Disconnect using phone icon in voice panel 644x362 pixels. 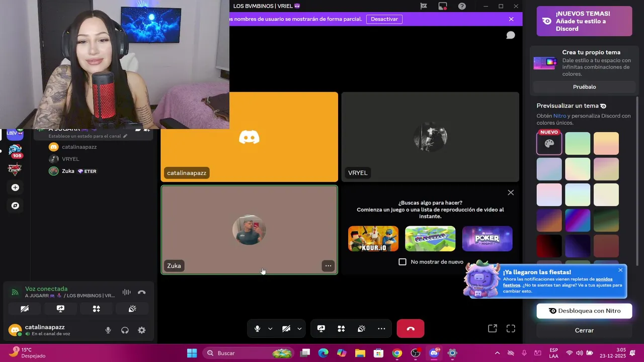point(142,292)
